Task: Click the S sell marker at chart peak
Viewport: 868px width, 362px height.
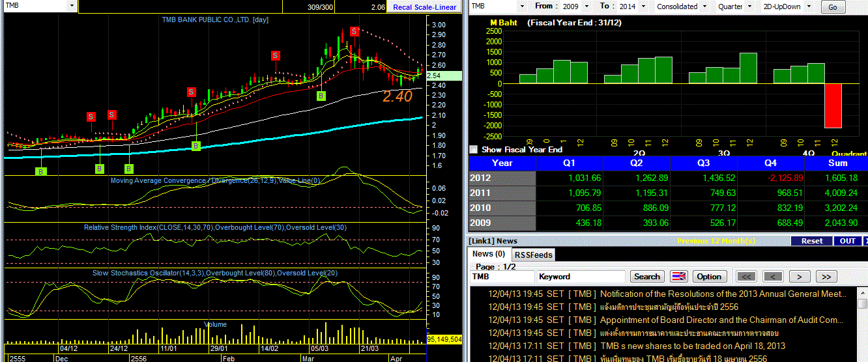Action: (x=354, y=31)
